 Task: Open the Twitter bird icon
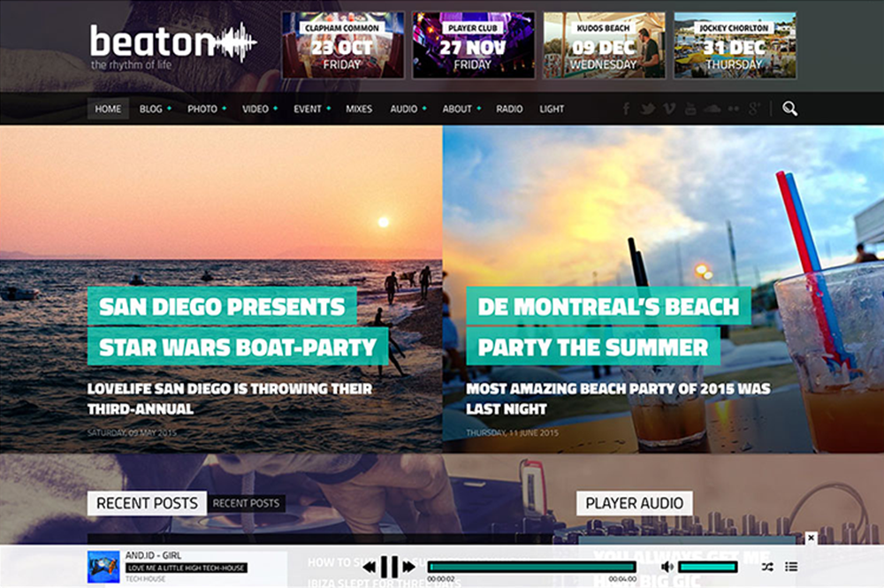(647, 108)
